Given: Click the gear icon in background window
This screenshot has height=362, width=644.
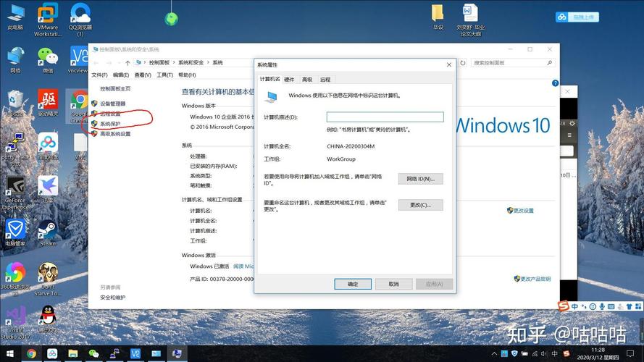Looking at the screenshot, I should tap(572, 123).
